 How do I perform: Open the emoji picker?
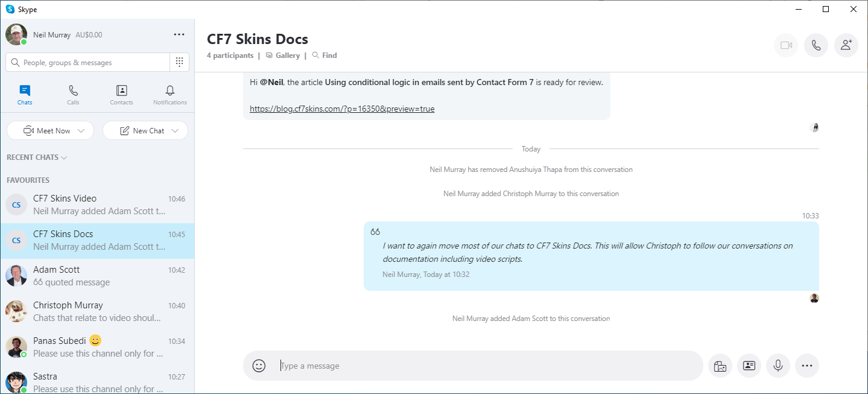(x=259, y=366)
